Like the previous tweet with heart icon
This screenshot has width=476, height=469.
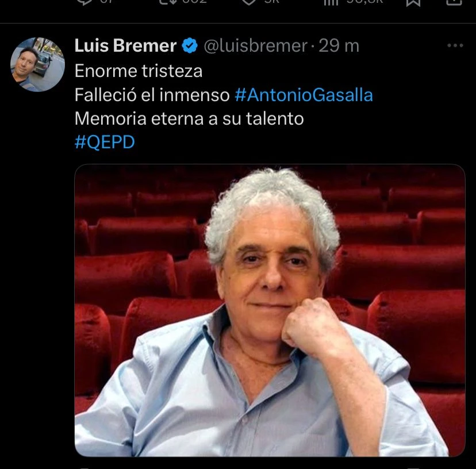pyautogui.click(x=249, y=2)
